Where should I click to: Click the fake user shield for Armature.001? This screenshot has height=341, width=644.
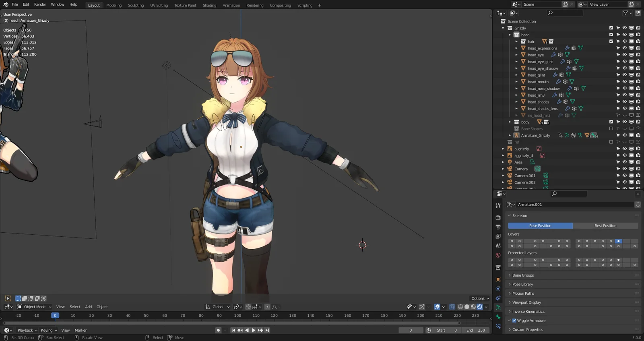point(638,205)
